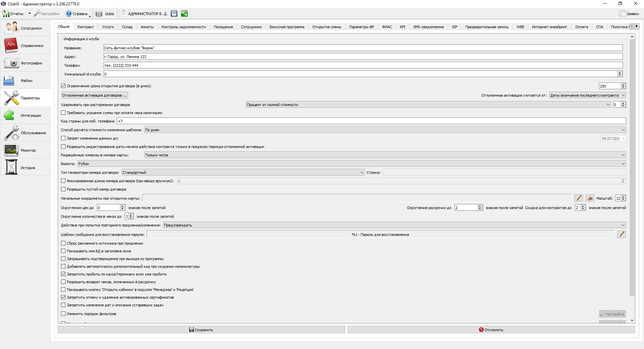The image size is (644, 349).
Task: Click the pencil icon beside map coordinates
Action: click(x=579, y=198)
